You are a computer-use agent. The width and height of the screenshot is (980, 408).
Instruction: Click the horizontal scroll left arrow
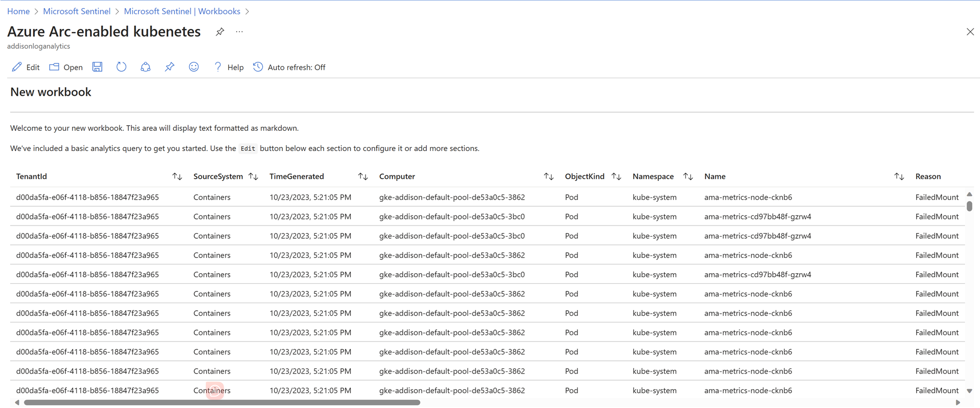click(17, 402)
